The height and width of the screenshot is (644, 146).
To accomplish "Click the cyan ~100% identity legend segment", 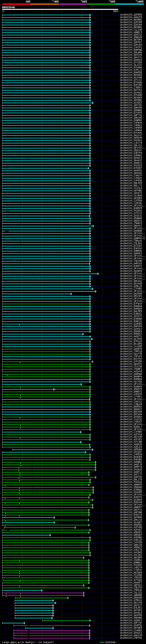I will [130, 4].
